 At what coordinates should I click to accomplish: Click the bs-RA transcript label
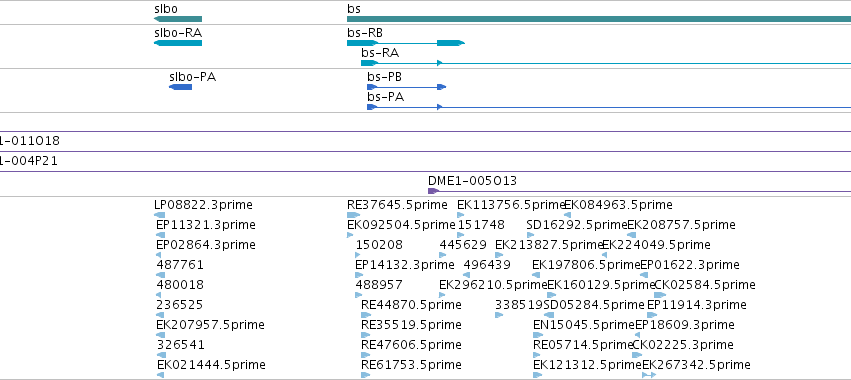point(380,53)
